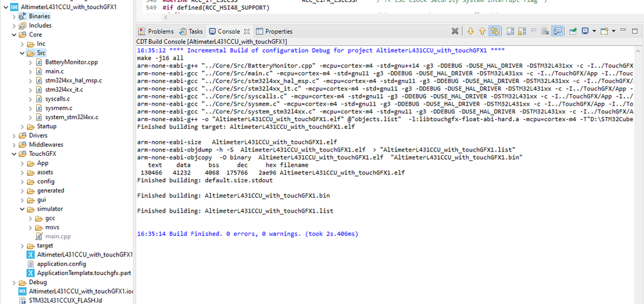Click the display selected console monitor icon
The height and width of the screenshot is (304, 644).
pyautogui.click(x=585, y=31)
